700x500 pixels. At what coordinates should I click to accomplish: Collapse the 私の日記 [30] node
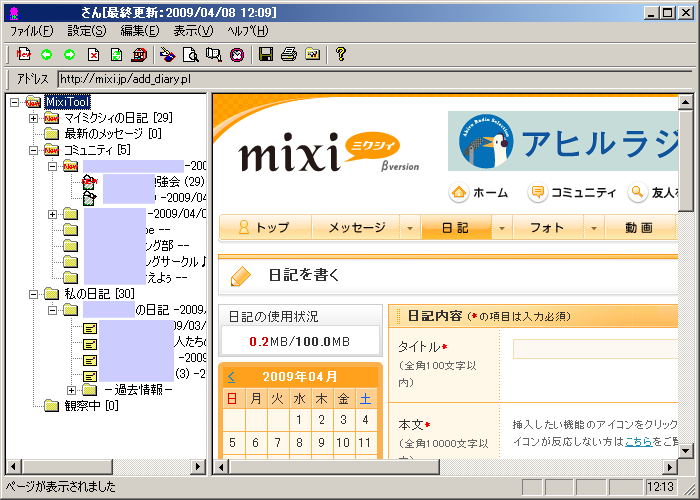click(x=33, y=294)
